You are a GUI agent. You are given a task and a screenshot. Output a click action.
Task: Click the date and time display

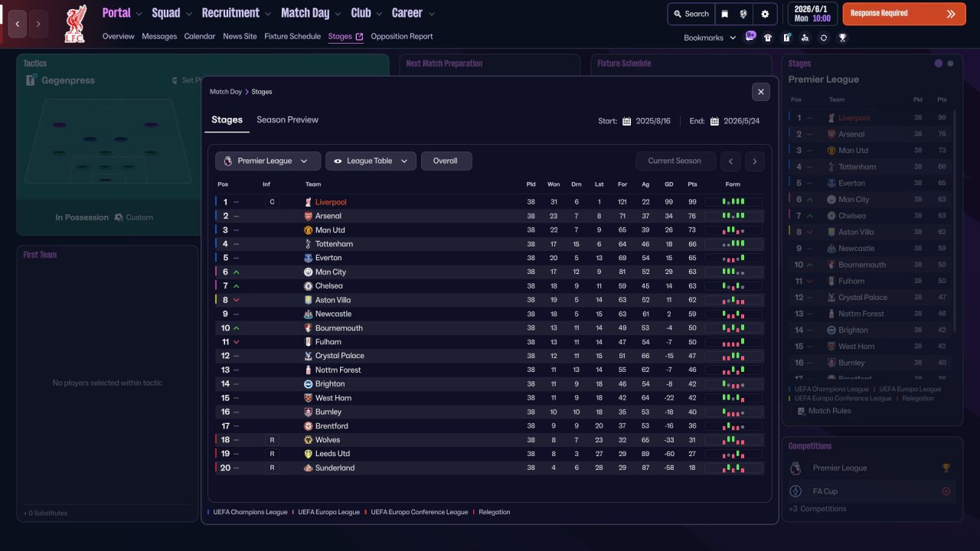click(x=812, y=14)
